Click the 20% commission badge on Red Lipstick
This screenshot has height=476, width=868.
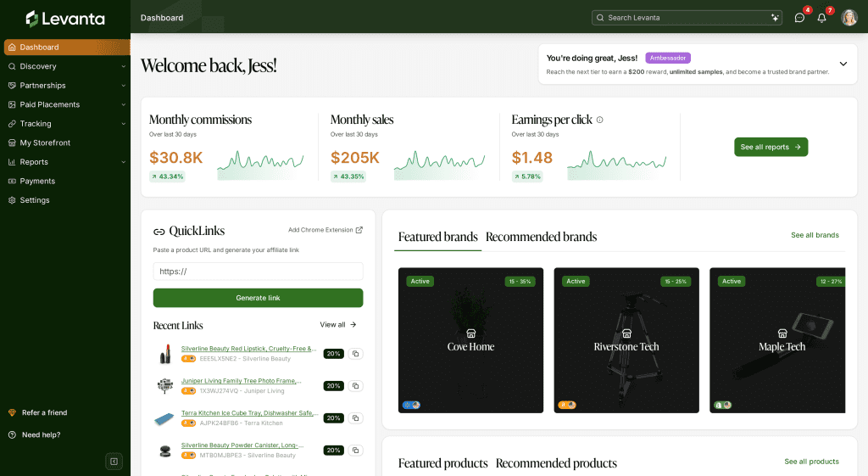333,354
